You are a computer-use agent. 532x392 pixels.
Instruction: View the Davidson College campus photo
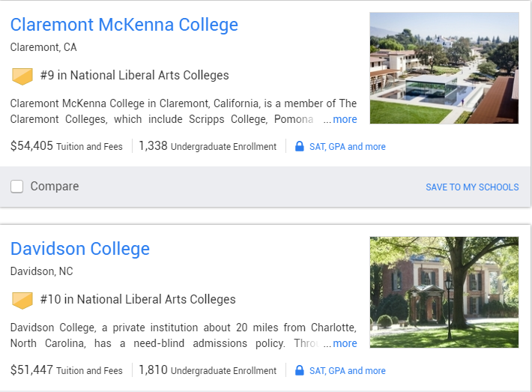[x=444, y=292]
